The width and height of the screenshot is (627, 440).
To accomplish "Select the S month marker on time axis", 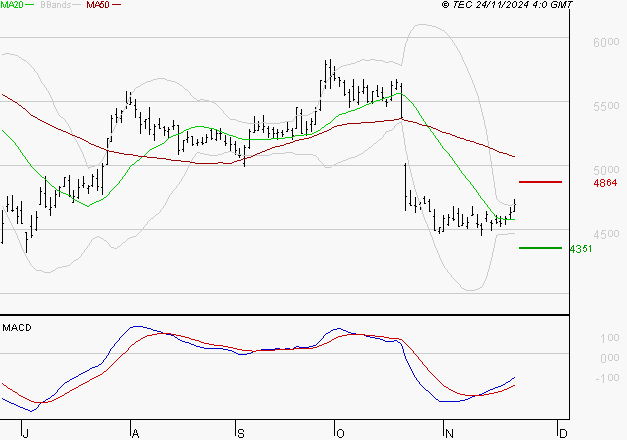I will coord(240,432).
